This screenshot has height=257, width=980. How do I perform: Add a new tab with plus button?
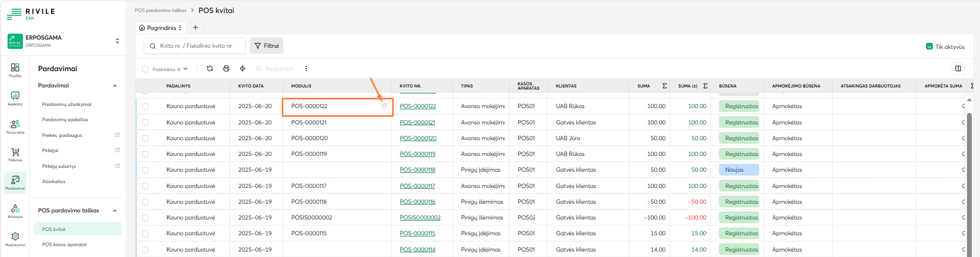pos(195,28)
